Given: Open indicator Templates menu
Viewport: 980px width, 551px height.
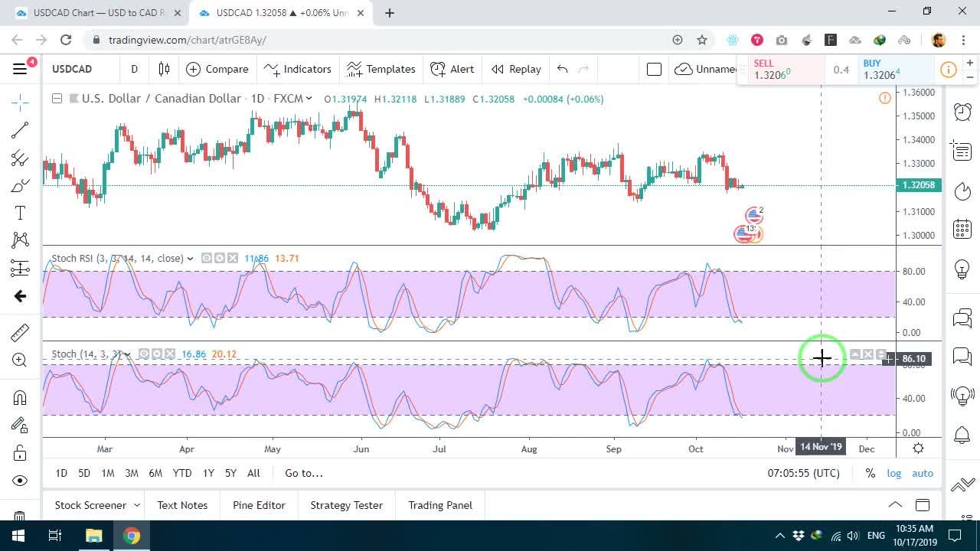Looking at the screenshot, I should [x=381, y=69].
